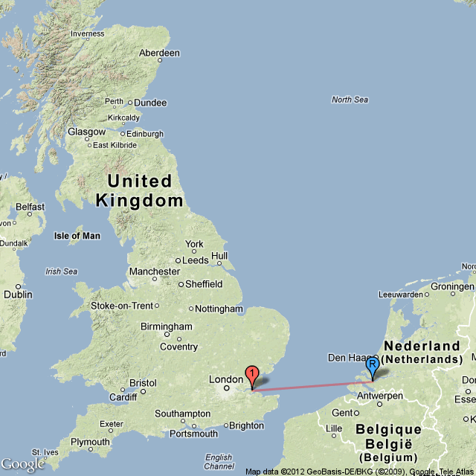Click the blue marker labeled R

click(372, 368)
